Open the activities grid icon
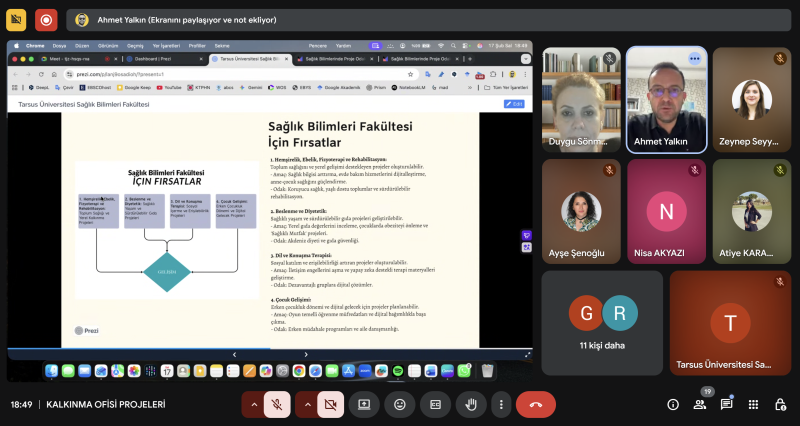800x426 pixels. 753,404
